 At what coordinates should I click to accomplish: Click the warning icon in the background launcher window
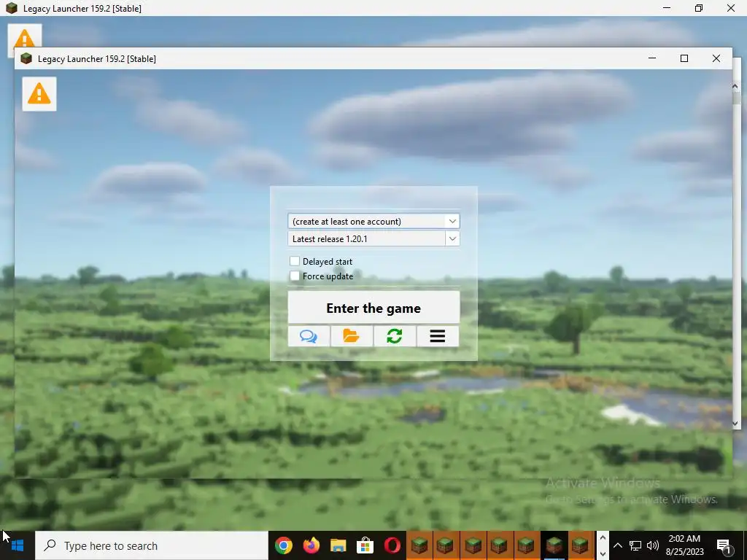24,38
